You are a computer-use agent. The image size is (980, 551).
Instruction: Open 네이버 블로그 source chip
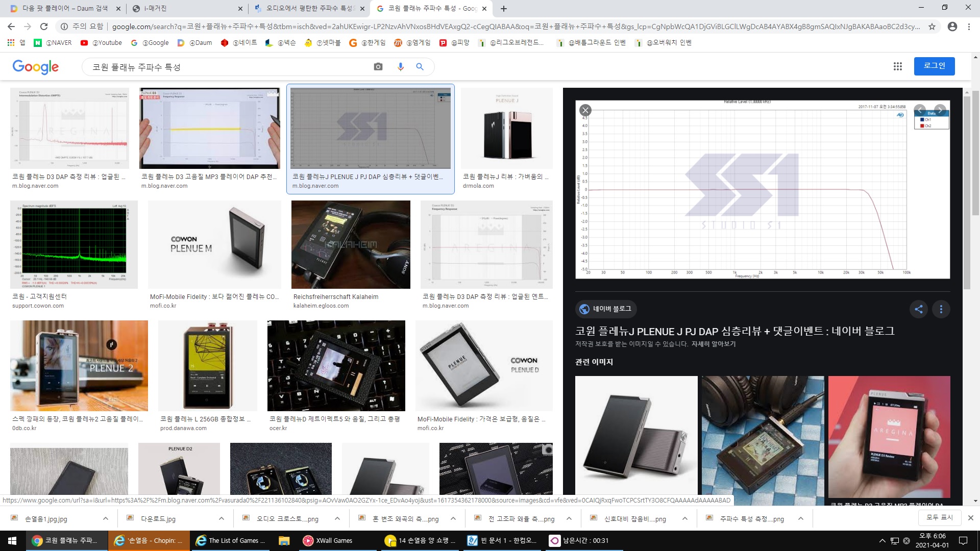(x=606, y=309)
